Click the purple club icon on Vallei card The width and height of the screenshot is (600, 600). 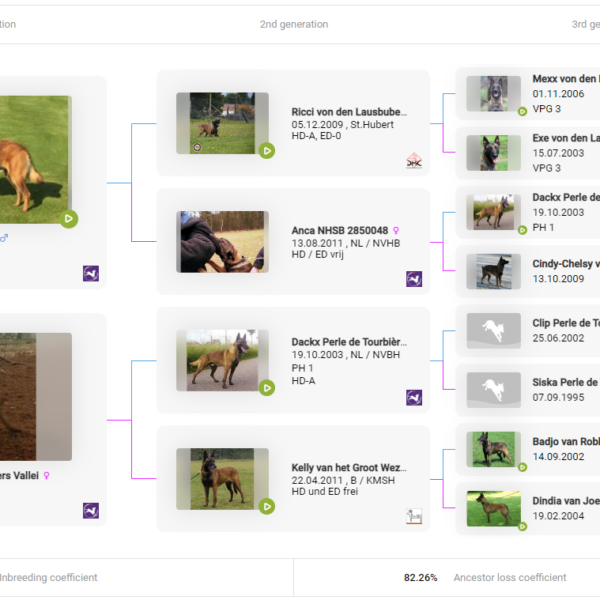(91, 511)
